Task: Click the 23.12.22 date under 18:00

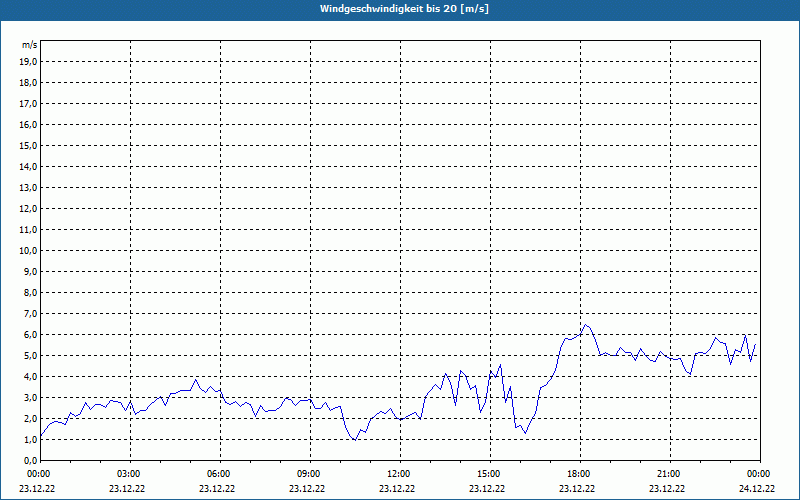Action: (x=577, y=488)
